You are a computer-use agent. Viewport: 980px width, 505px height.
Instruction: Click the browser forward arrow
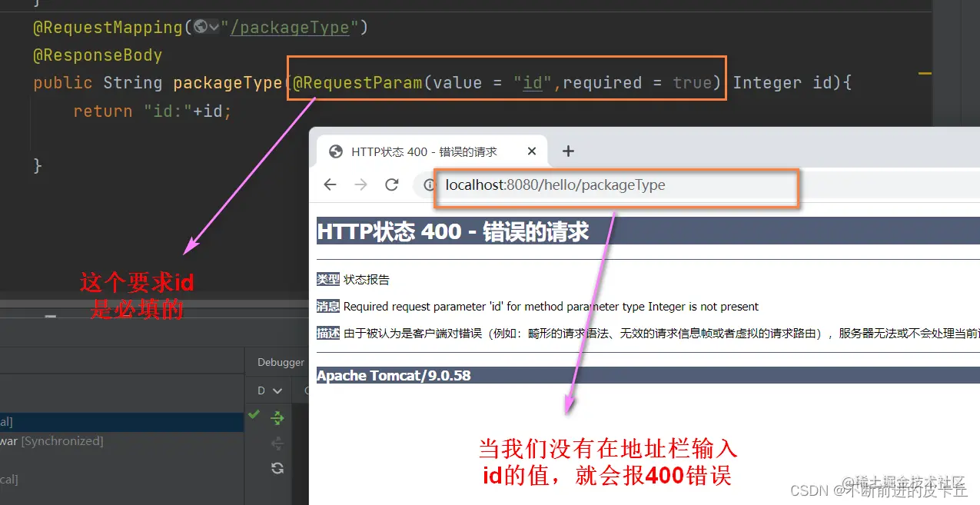360,184
